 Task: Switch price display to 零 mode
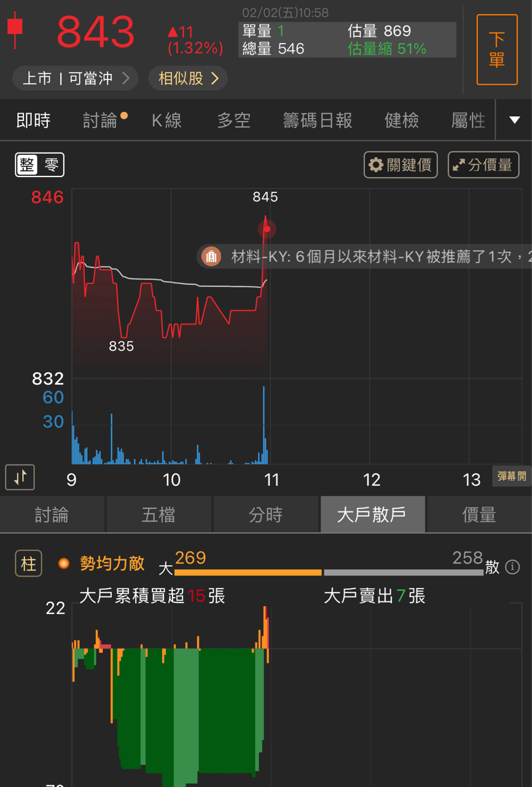(51, 164)
